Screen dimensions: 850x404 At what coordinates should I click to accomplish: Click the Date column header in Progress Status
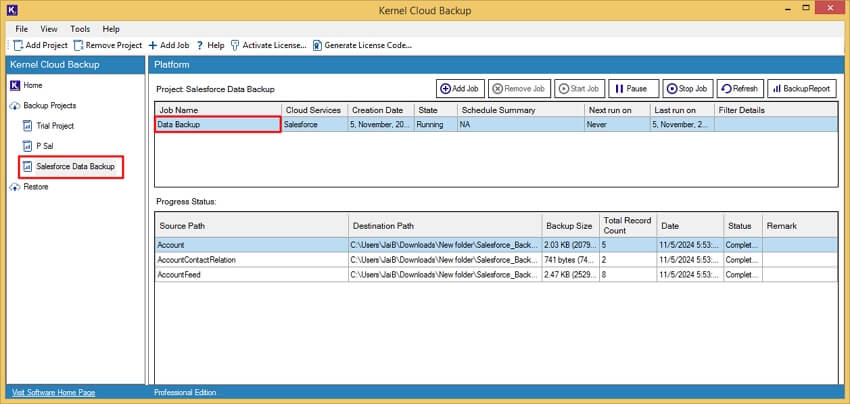[690, 226]
